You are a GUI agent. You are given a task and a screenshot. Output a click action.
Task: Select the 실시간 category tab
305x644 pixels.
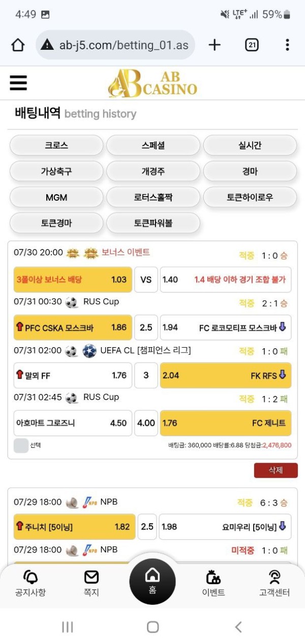250,145
